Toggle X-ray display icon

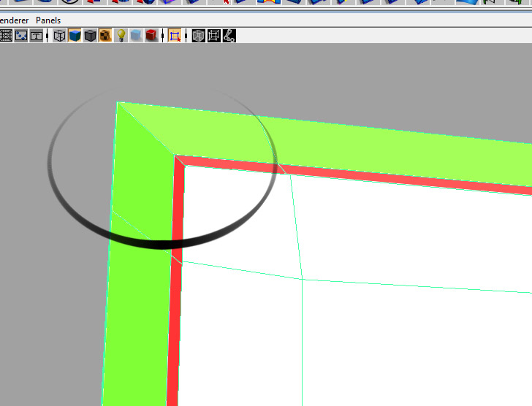(x=199, y=36)
